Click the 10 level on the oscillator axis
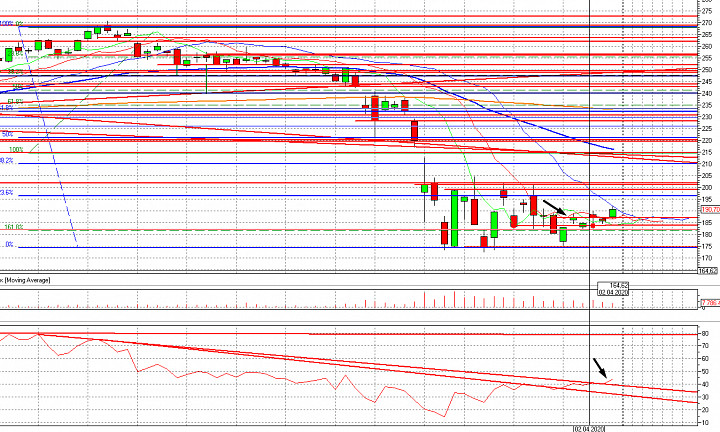Screen dimensions: 720x432 coord(706,423)
